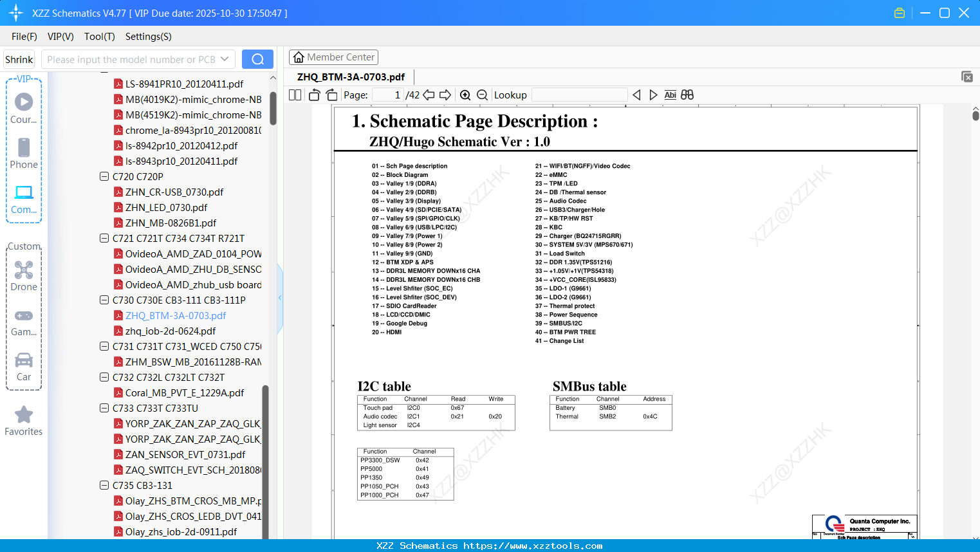980x552 pixels.
Task: Open the Member Center
Action: point(333,57)
